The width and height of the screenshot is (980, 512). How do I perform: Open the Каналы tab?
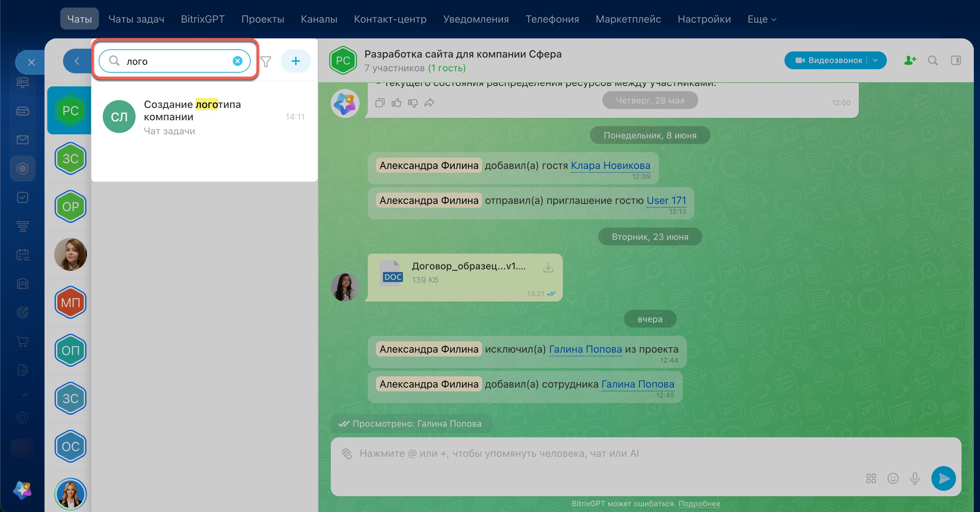319,19
